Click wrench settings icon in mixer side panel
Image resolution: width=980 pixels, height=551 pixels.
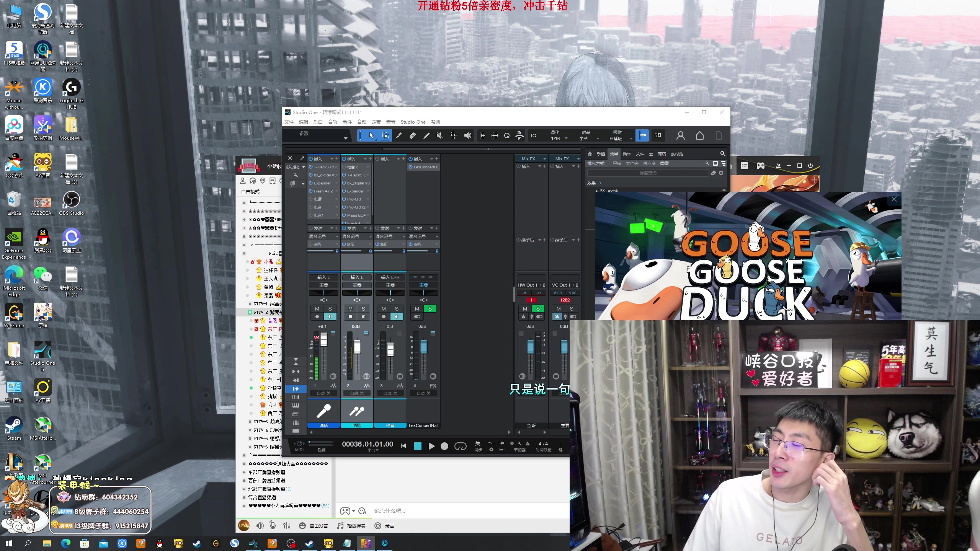point(296,175)
